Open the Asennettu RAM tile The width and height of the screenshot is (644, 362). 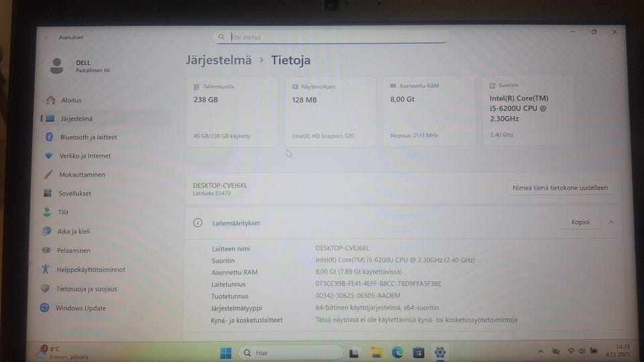pos(429,111)
